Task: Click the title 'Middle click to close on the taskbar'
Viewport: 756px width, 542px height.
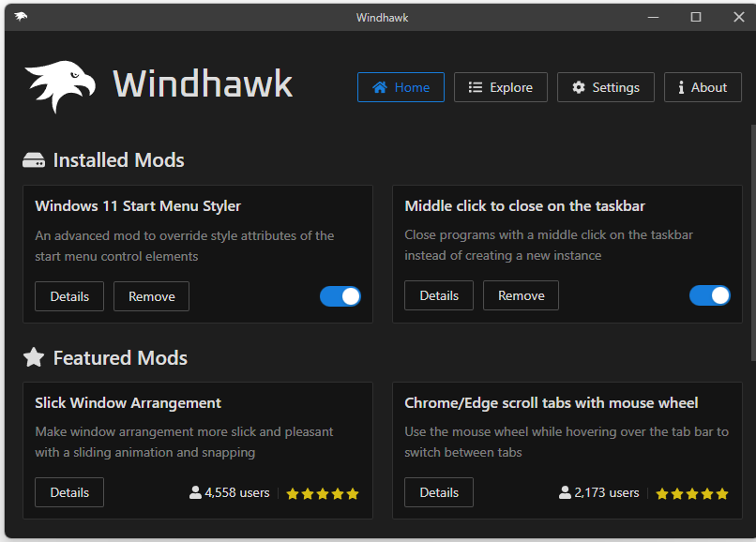Action: tap(524, 206)
